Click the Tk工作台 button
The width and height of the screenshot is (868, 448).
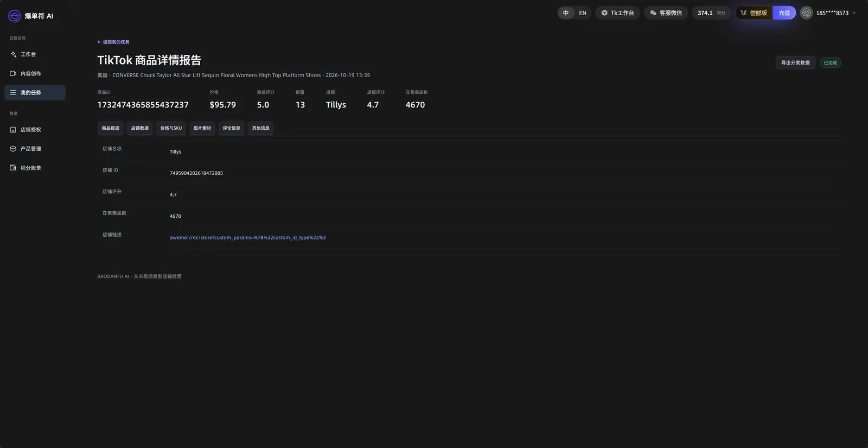[617, 13]
